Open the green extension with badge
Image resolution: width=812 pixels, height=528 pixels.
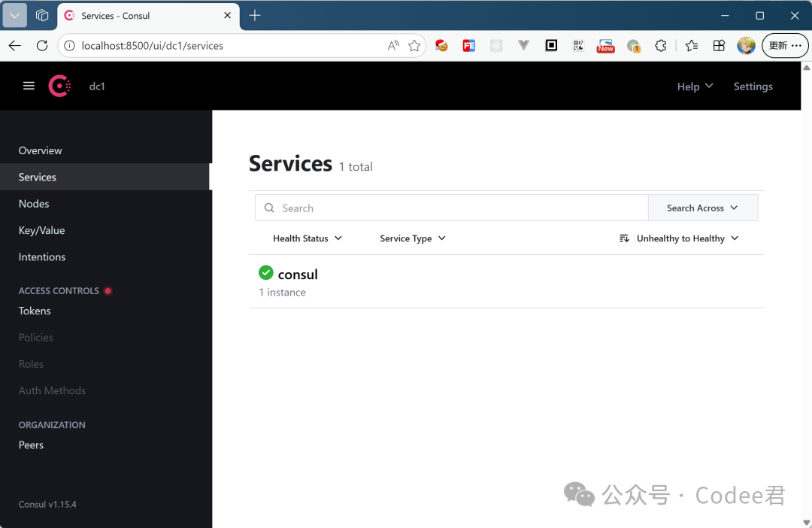click(x=633, y=46)
